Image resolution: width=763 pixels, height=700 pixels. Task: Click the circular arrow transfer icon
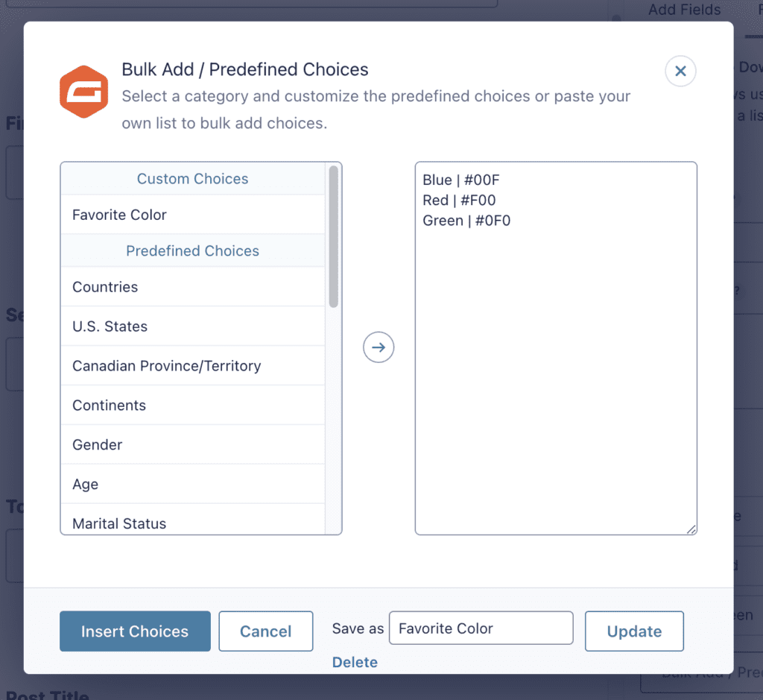(x=379, y=347)
